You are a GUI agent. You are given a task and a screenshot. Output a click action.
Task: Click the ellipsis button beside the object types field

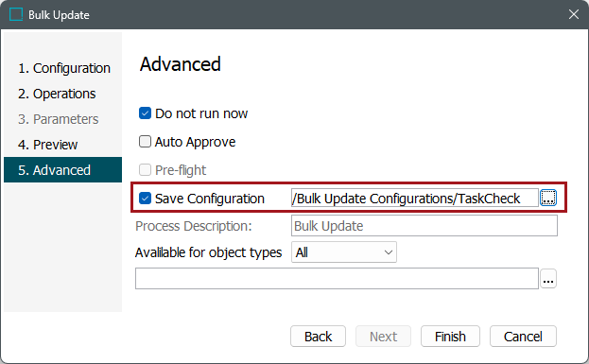tap(548, 279)
